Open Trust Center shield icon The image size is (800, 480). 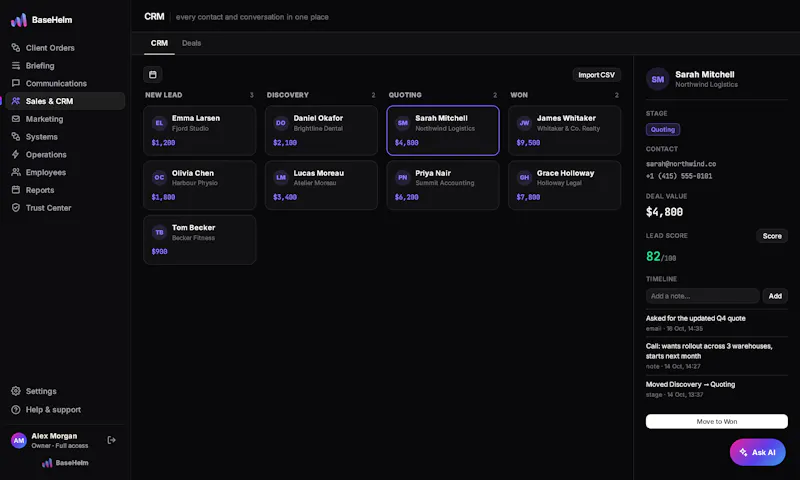click(x=16, y=208)
